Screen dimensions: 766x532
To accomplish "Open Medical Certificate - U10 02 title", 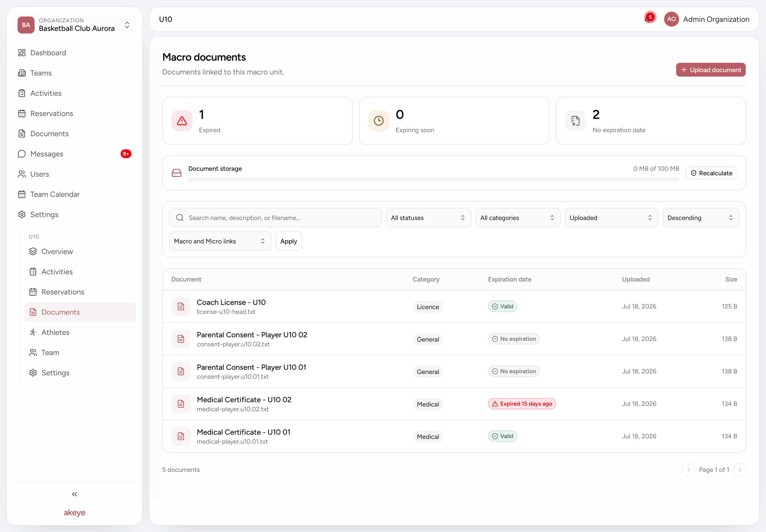I will tap(244, 400).
